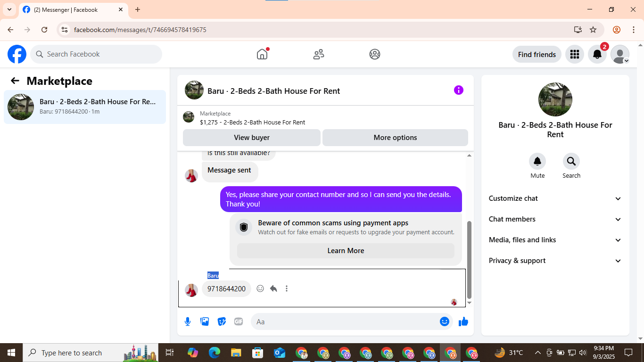Mute this conversation
The height and width of the screenshot is (362, 644).
[x=537, y=161]
